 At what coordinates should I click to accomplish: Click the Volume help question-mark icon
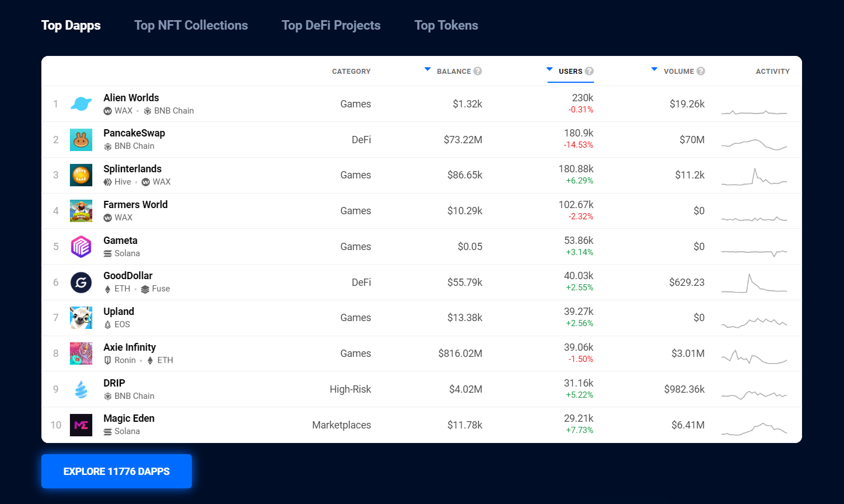700,71
